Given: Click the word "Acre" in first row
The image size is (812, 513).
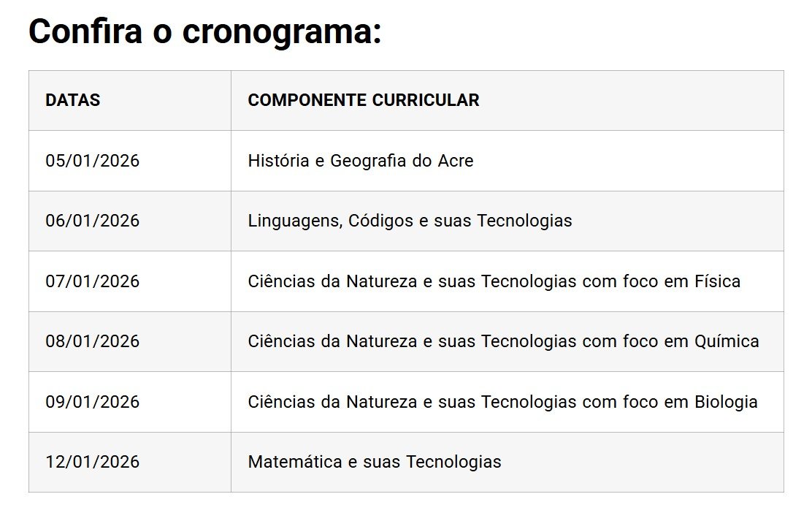Looking at the screenshot, I should [456, 161].
